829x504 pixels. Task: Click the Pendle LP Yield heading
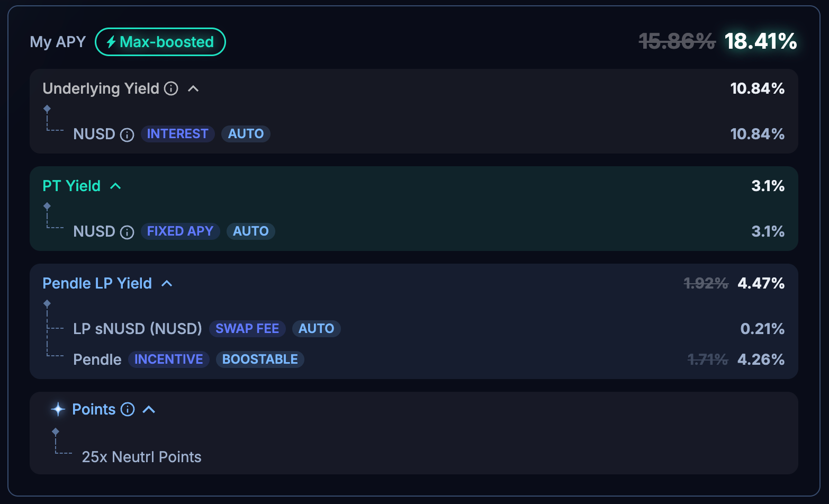coord(97,283)
